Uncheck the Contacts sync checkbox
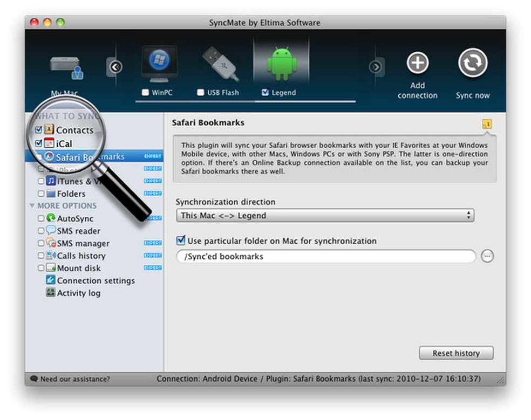The height and width of the screenshot is (420, 531). pos(39,129)
